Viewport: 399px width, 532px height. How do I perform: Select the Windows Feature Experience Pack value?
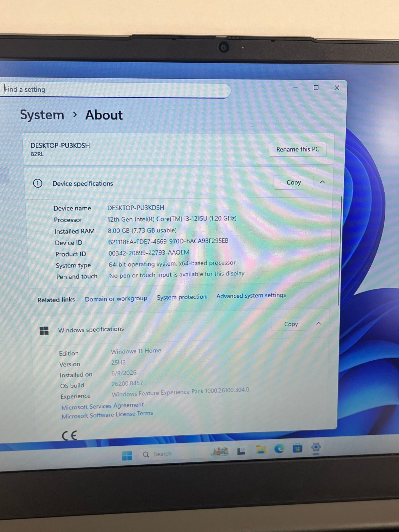180,392
